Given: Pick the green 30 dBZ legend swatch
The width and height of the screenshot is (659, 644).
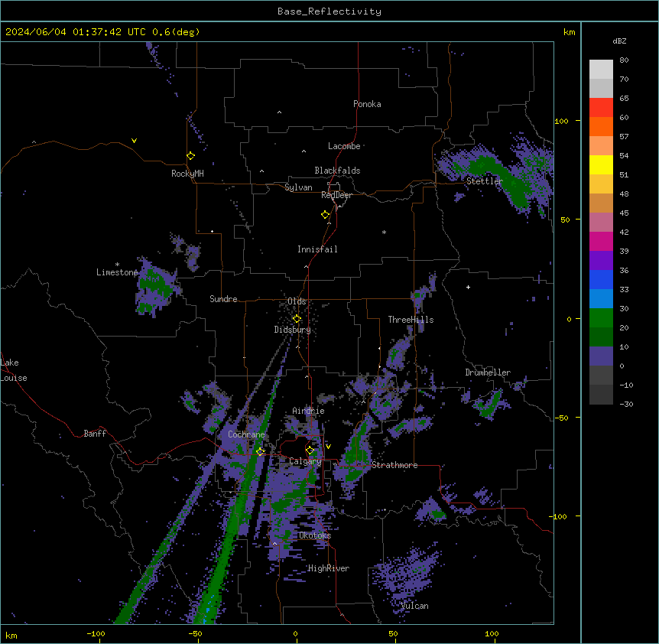Looking at the screenshot, I should (601, 318).
